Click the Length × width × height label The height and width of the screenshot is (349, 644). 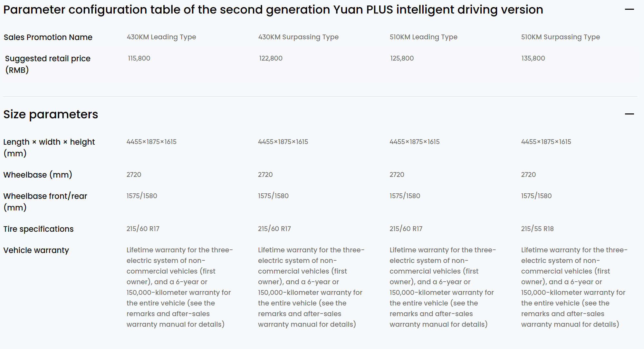coord(49,148)
